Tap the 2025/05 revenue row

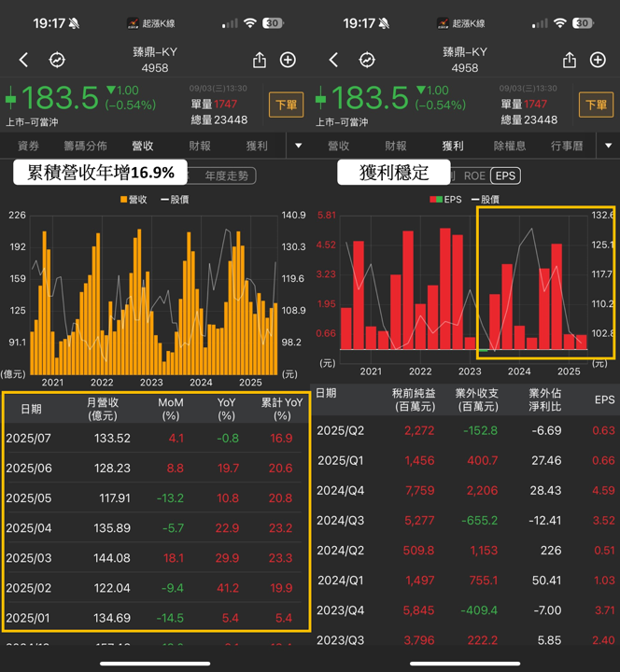(x=155, y=498)
